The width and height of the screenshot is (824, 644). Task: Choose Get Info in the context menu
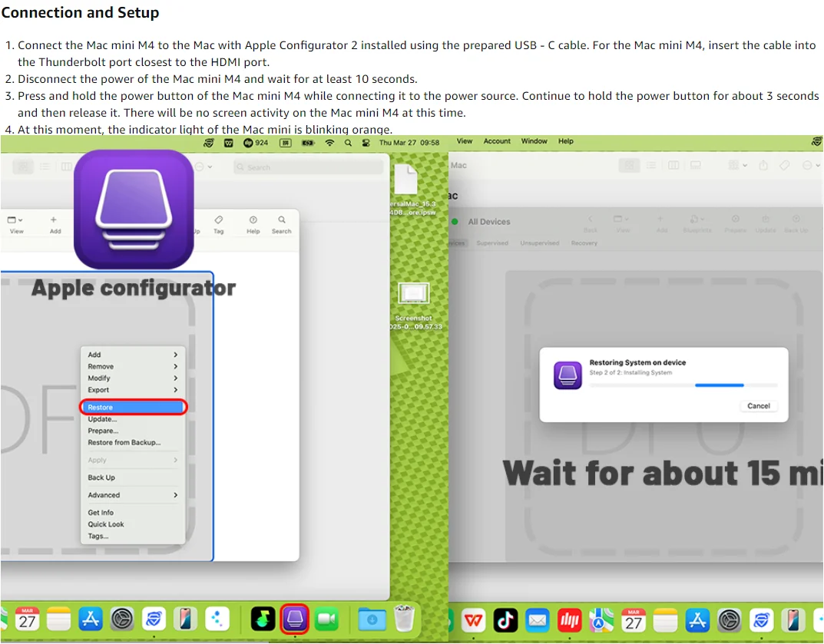(132, 512)
